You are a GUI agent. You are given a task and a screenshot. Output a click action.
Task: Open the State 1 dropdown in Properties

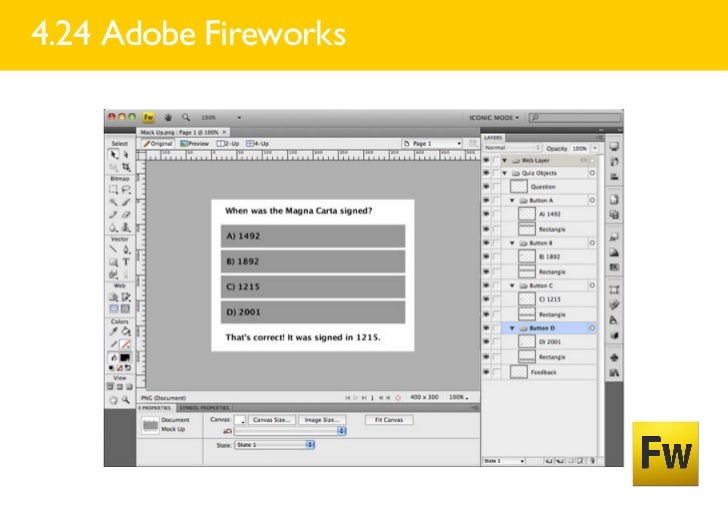click(x=275, y=445)
